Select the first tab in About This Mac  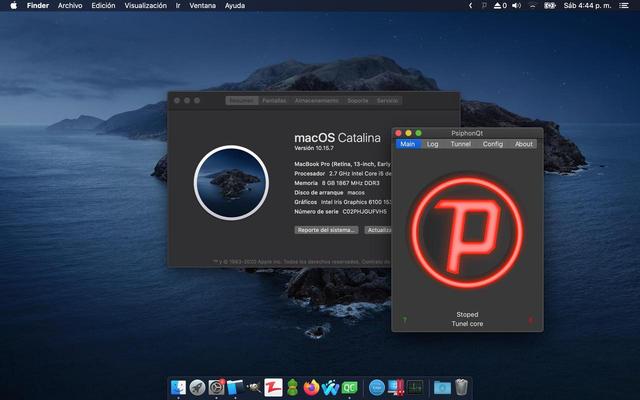[x=242, y=100]
